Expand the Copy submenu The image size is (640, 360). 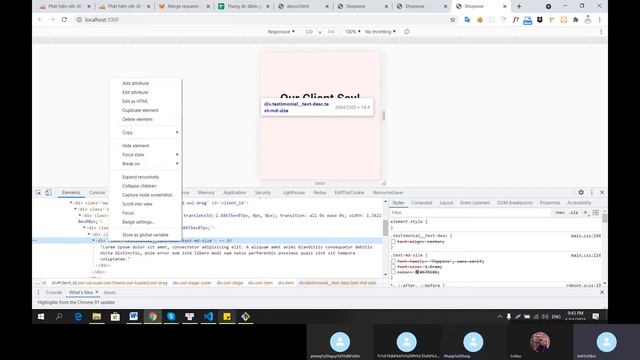(146, 132)
